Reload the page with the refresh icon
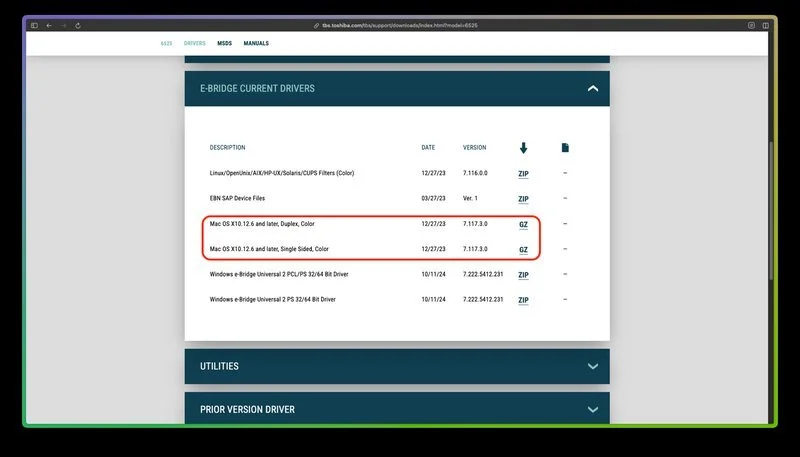800x457 pixels. [x=78, y=26]
